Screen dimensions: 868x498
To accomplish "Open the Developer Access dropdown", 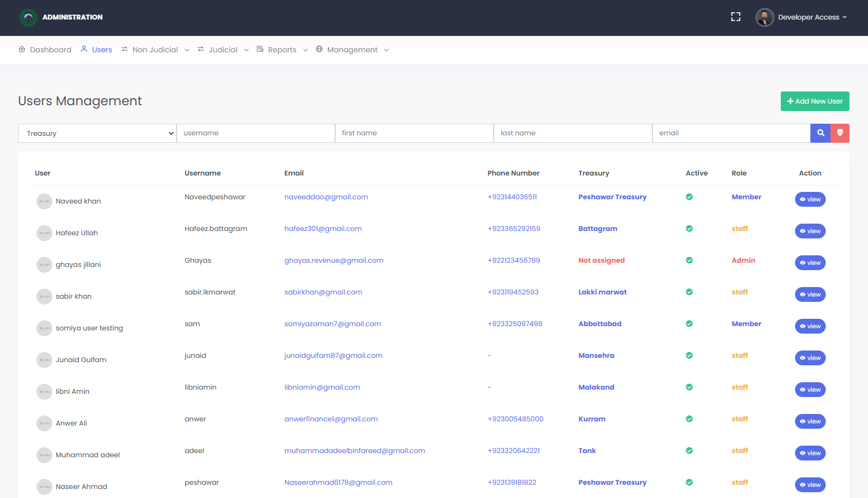I will tap(812, 17).
